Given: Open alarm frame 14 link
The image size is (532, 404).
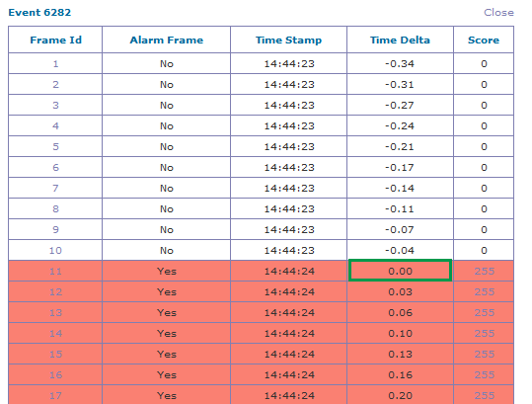Looking at the screenshot, I should (x=55, y=334).
